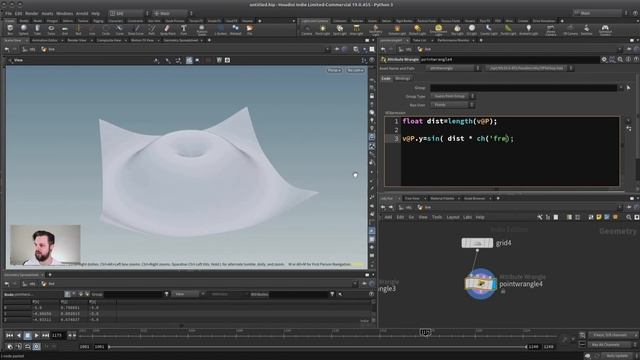Select the L-System shelf tool
The width and height of the screenshot is (640, 360).
pyautogui.click(x=220, y=30)
